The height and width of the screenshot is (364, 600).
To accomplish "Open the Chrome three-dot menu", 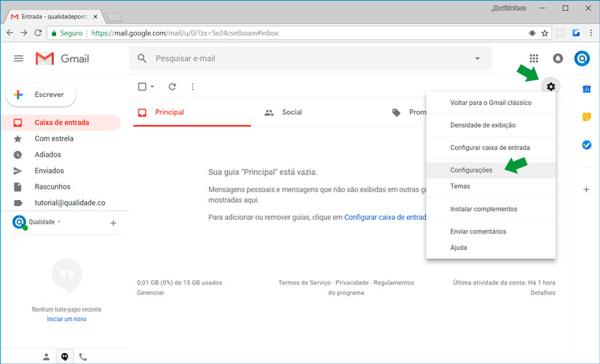I will [x=591, y=33].
